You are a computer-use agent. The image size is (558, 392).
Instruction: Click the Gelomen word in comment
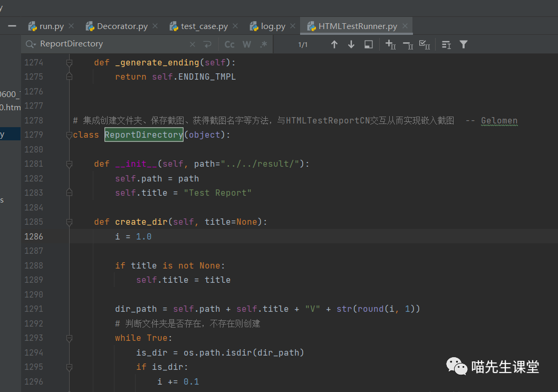point(499,120)
